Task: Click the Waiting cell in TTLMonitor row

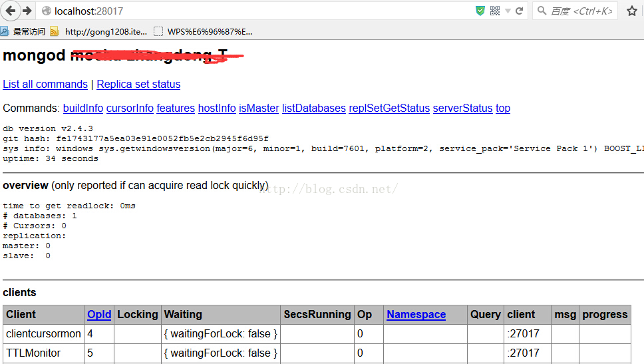Action: (221, 353)
